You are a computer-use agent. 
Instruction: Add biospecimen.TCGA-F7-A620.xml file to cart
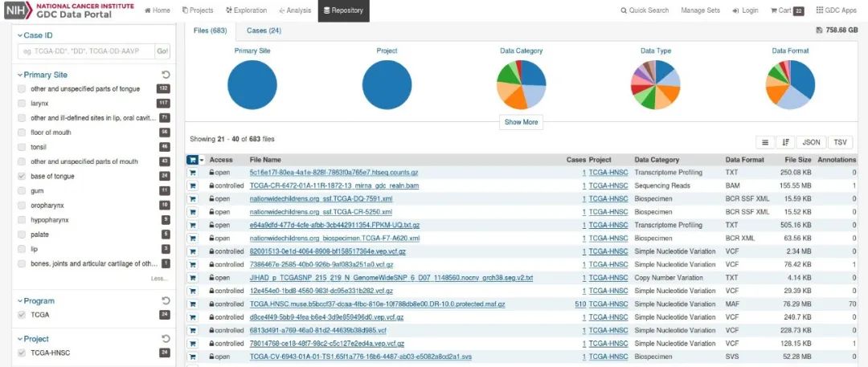click(193, 239)
